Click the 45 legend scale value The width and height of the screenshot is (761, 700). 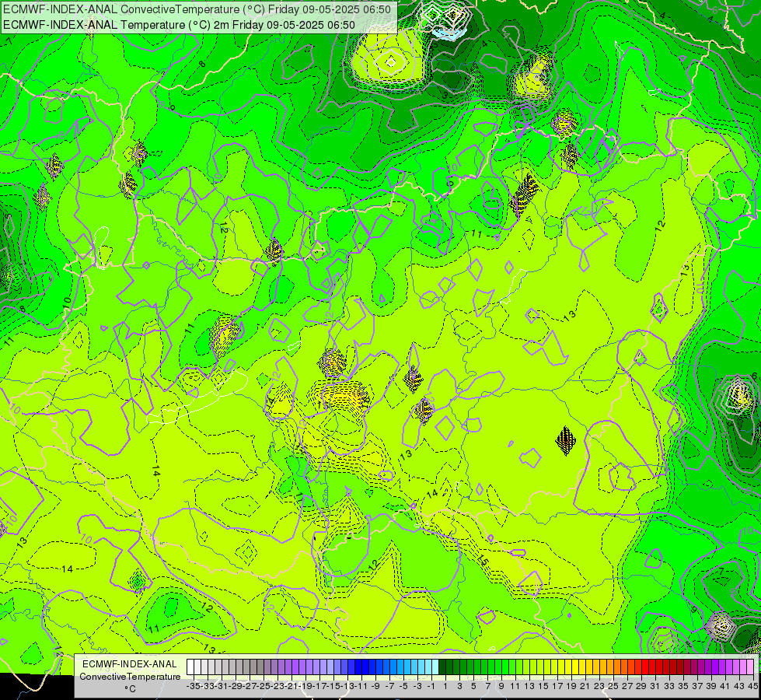[x=752, y=686]
